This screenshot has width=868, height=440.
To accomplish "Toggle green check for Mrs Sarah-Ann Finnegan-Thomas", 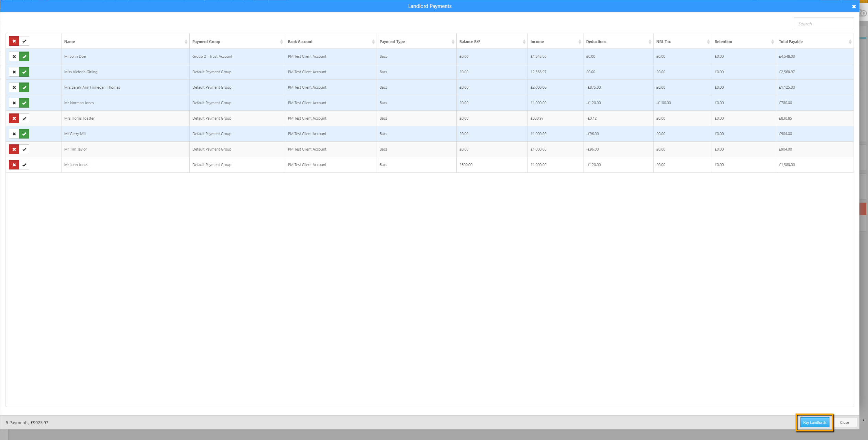I will pyautogui.click(x=24, y=88).
